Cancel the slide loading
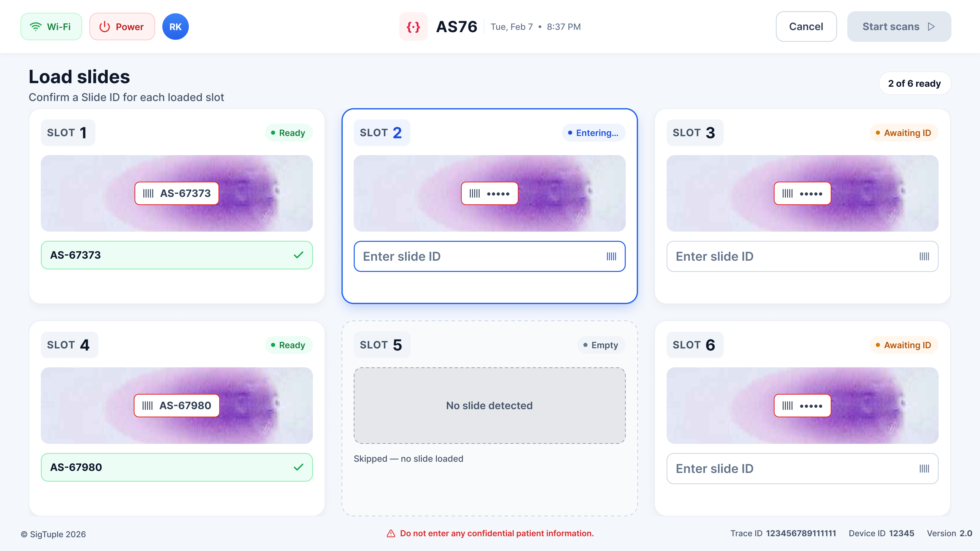The width and height of the screenshot is (980, 551). [x=806, y=27]
